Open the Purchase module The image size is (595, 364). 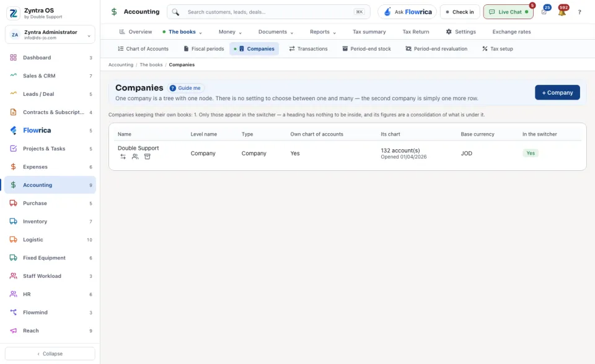(50, 203)
